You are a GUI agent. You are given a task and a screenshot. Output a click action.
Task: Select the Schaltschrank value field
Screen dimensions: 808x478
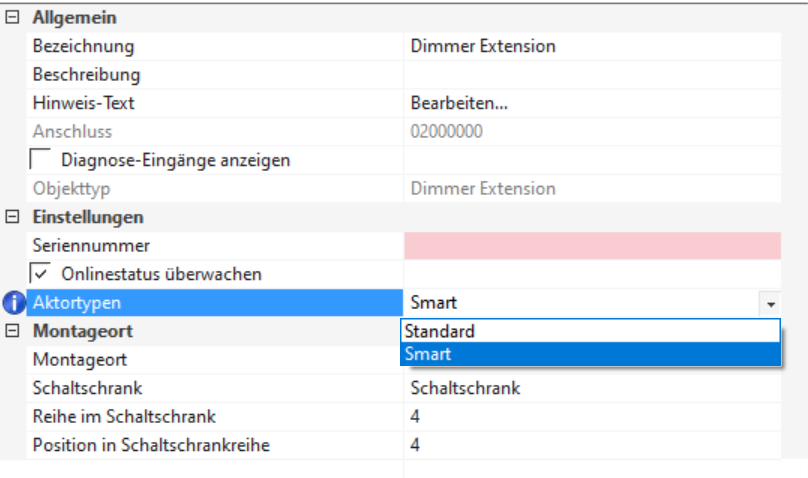[592, 388]
